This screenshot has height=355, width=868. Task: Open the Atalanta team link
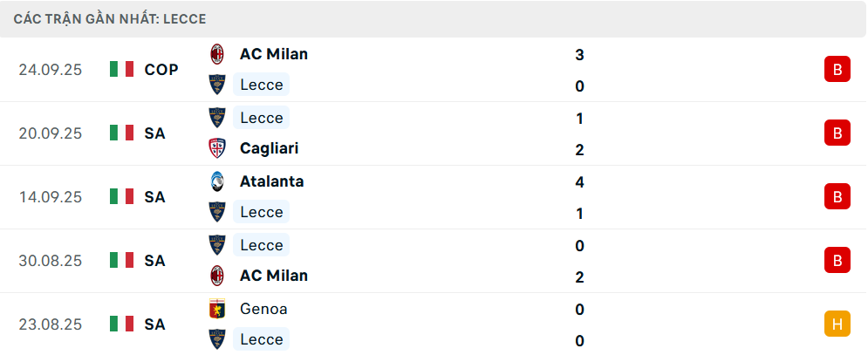tap(271, 181)
